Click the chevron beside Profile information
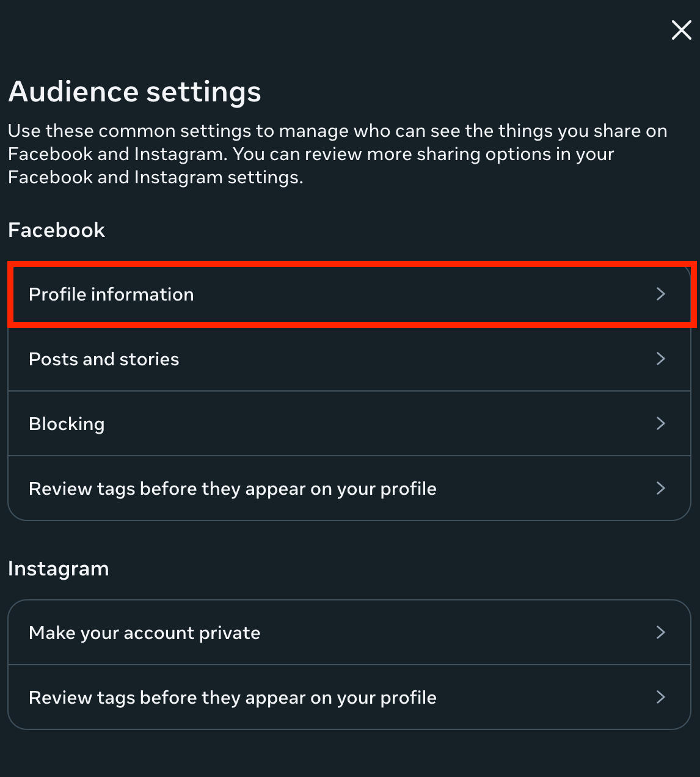The width and height of the screenshot is (700, 777). click(660, 294)
